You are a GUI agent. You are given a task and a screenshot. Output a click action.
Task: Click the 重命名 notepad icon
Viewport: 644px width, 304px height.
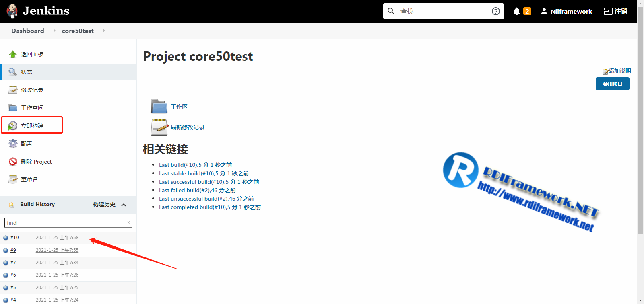pos(13,179)
